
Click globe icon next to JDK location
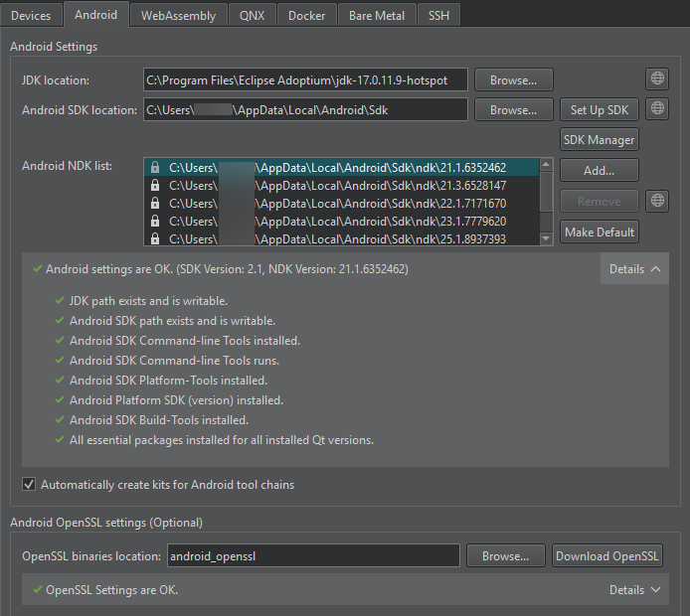[x=656, y=79]
